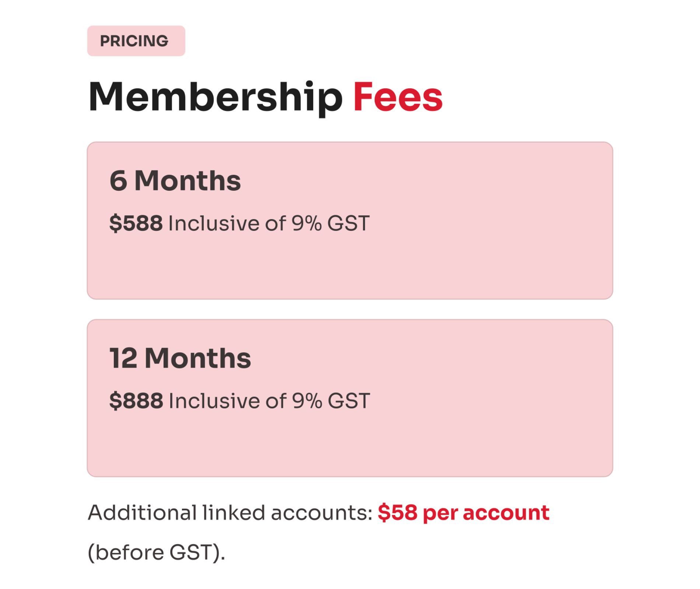Click Inclusive of 9% GST under $888
This screenshot has width=700, height=589.
coord(269,401)
